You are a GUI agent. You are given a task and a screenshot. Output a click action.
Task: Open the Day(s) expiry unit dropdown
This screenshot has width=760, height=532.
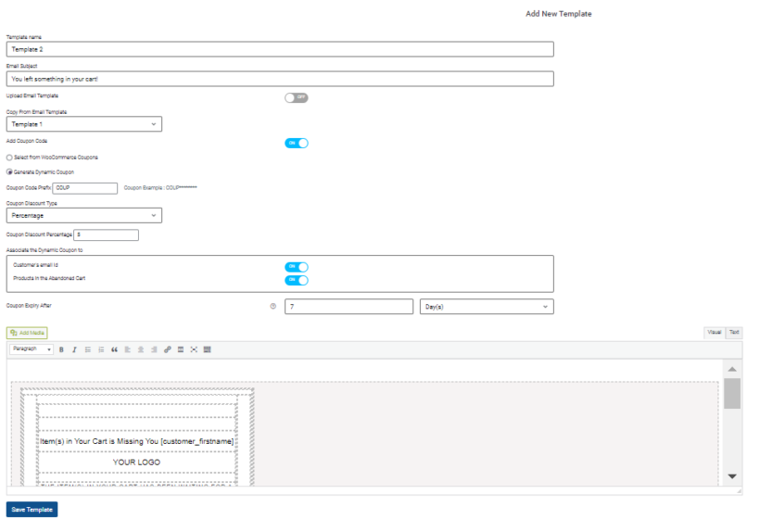click(487, 307)
